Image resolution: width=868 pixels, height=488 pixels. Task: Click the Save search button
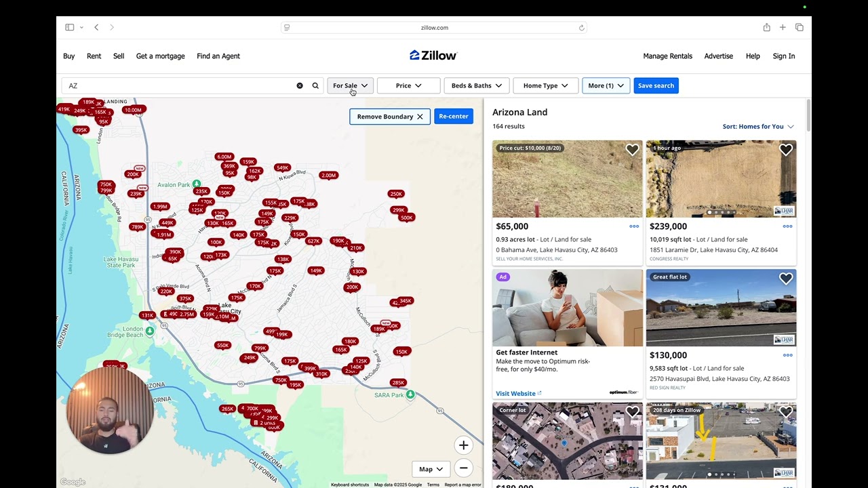click(656, 85)
